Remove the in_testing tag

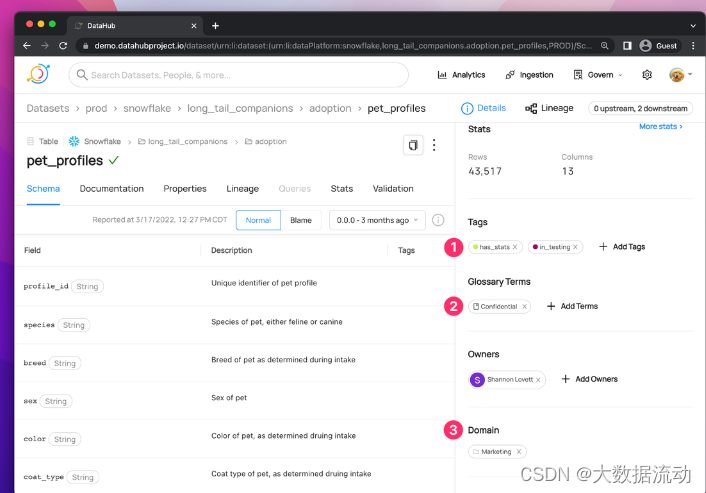pos(575,247)
